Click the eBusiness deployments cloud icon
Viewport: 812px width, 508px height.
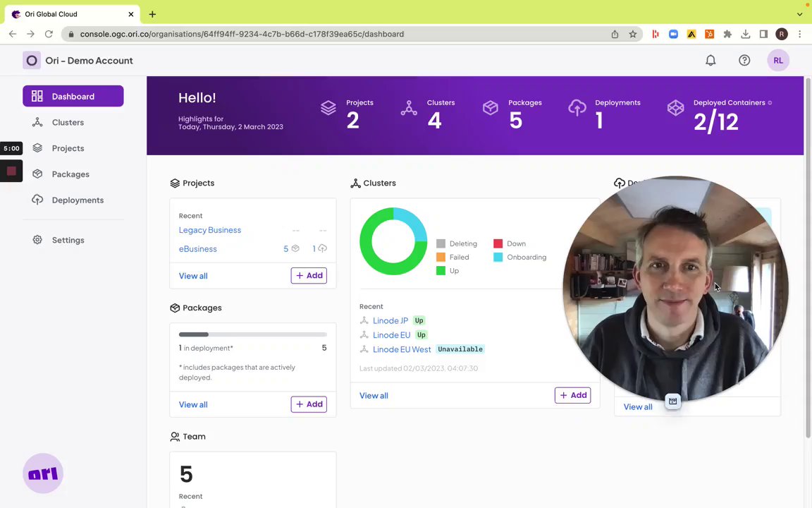[322, 248]
